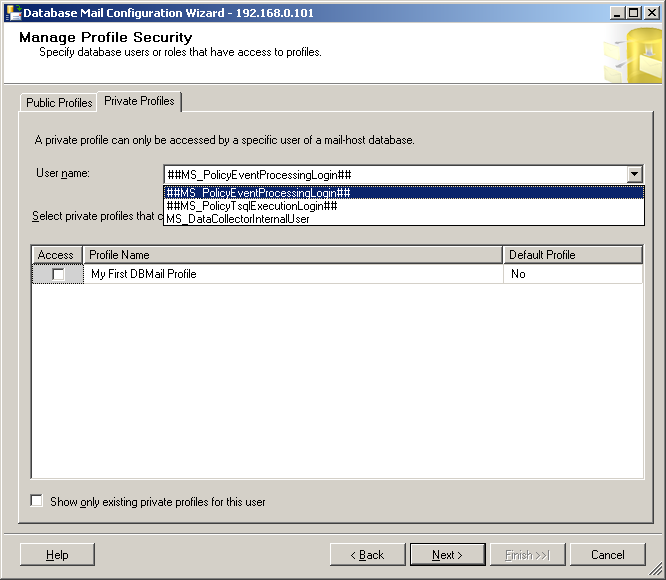This screenshot has width=666, height=580.
Task: Cancel the Database Mail wizard
Action: [608, 555]
